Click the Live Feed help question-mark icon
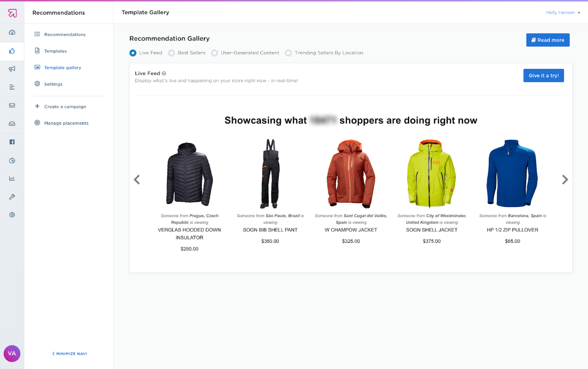The width and height of the screenshot is (588, 369). coord(164,74)
